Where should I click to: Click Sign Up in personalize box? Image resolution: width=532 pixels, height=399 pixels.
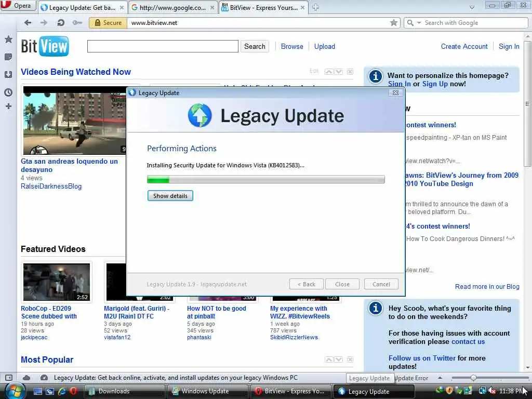click(x=435, y=84)
